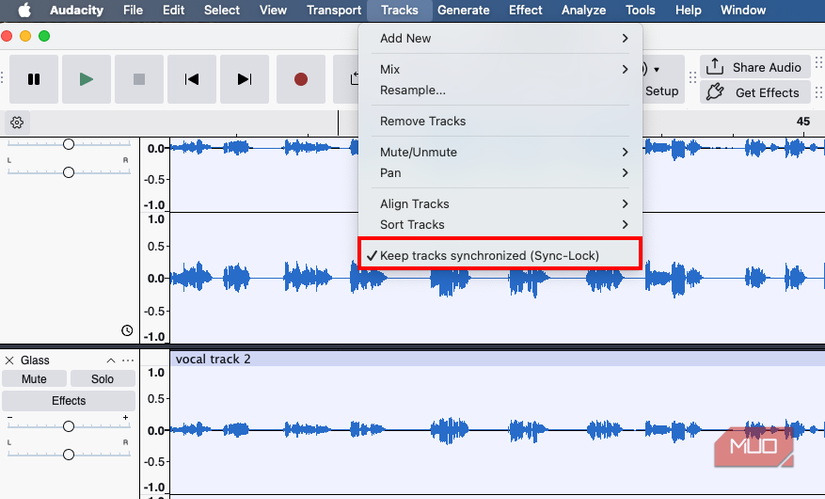Image resolution: width=825 pixels, height=499 pixels.
Task: Click the Skip to Start button
Action: (192, 79)
